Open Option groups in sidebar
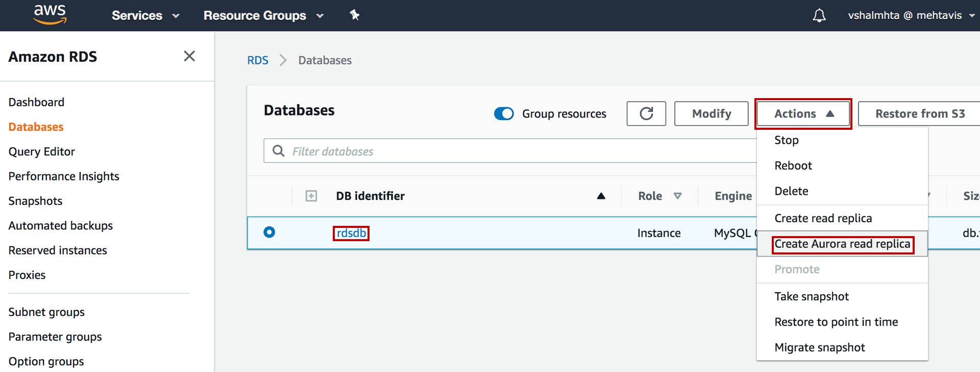 click(x=46, y=362)
